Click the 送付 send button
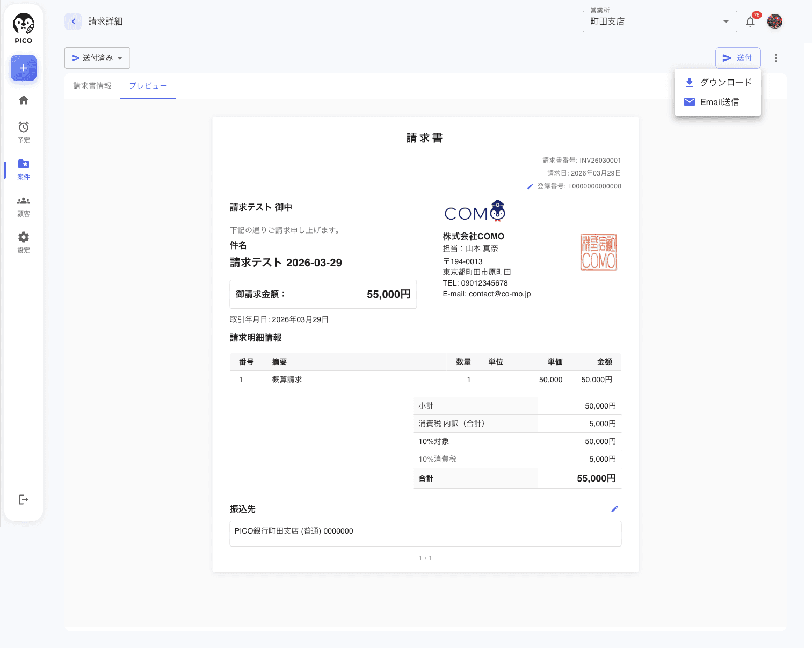Screen dimensions: 812x648 point(738,58)
